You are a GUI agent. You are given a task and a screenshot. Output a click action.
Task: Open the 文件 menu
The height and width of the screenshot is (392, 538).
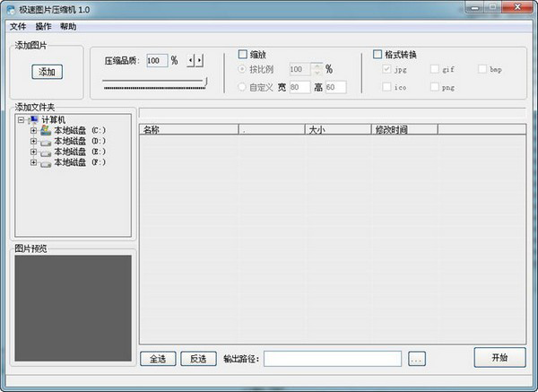point(17,27)
